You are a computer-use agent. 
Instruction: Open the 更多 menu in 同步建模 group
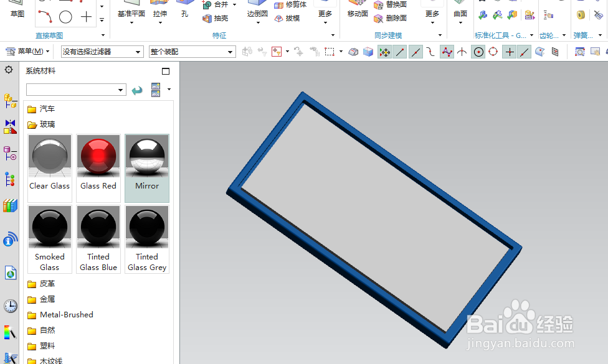(x=432, y=14)
